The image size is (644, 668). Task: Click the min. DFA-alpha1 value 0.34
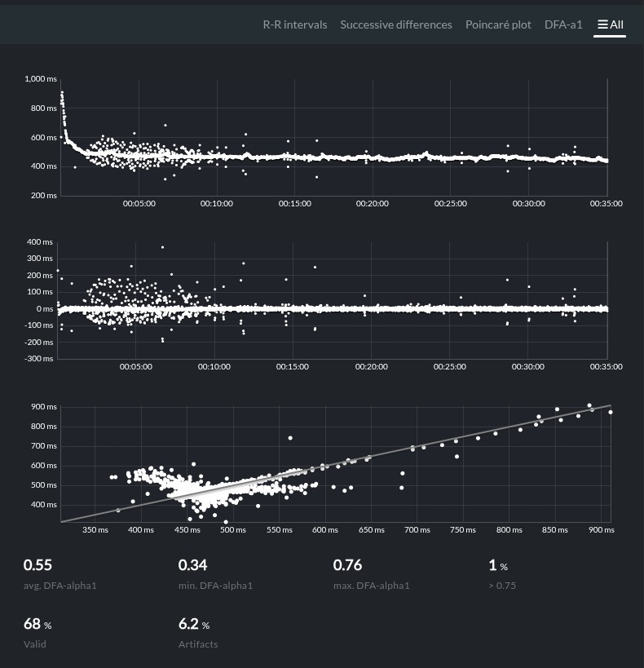click(x=192, y=565)
